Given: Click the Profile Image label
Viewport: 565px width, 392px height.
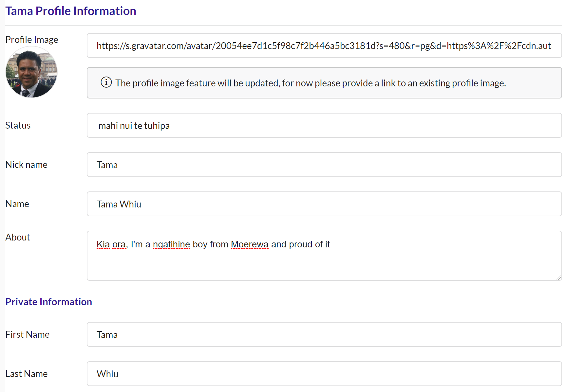Looking at the screenshot, I should (x=32, y=40).
